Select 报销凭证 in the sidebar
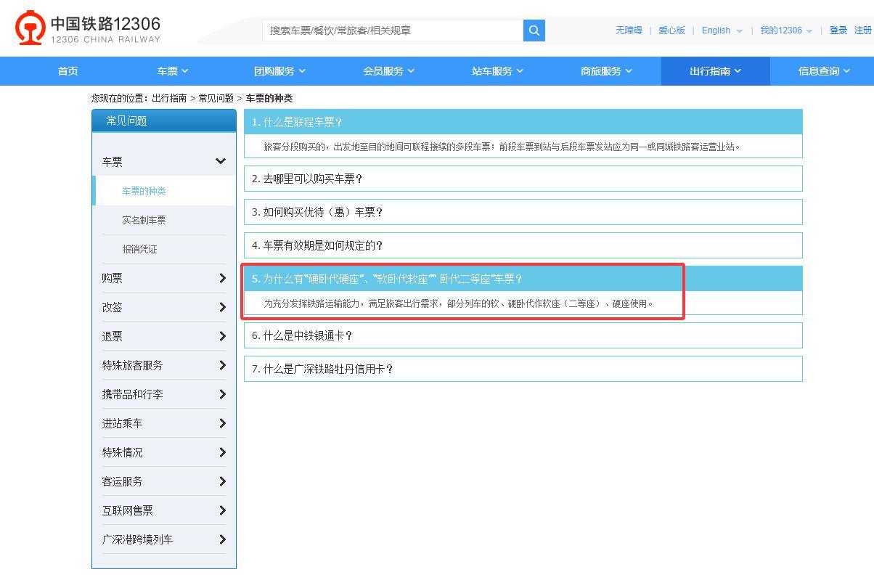 tap(139, 249)
